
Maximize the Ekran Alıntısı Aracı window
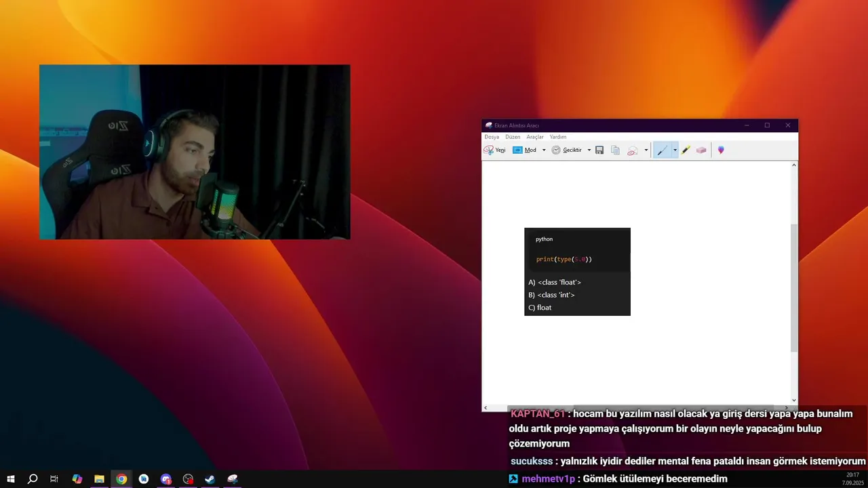pos(767,125)
